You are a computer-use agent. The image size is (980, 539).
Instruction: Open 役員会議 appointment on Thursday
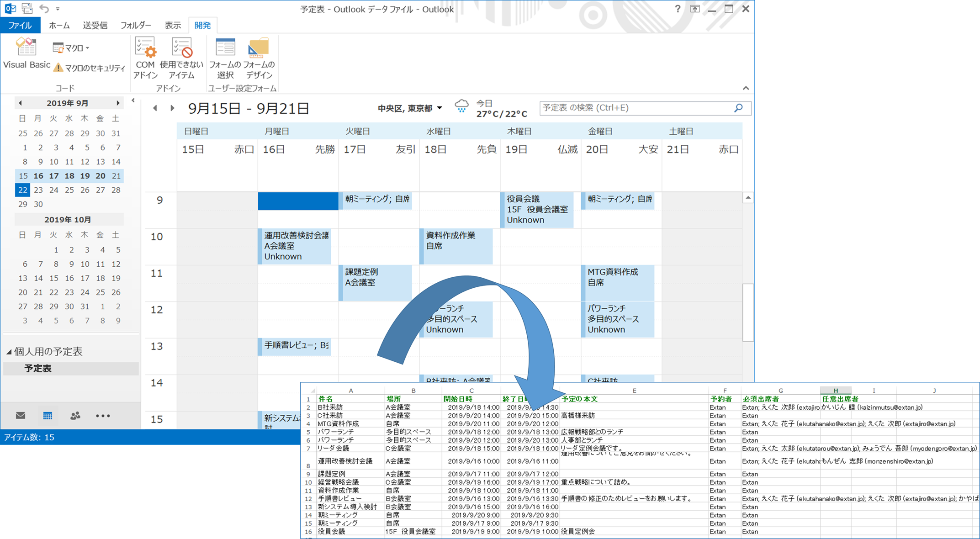(537, 210)
